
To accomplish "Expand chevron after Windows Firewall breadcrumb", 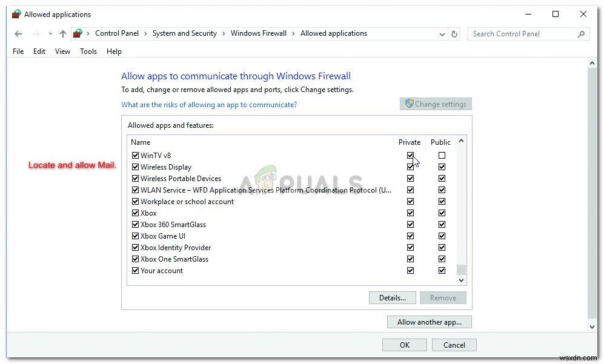I will [x=294, y=34].
